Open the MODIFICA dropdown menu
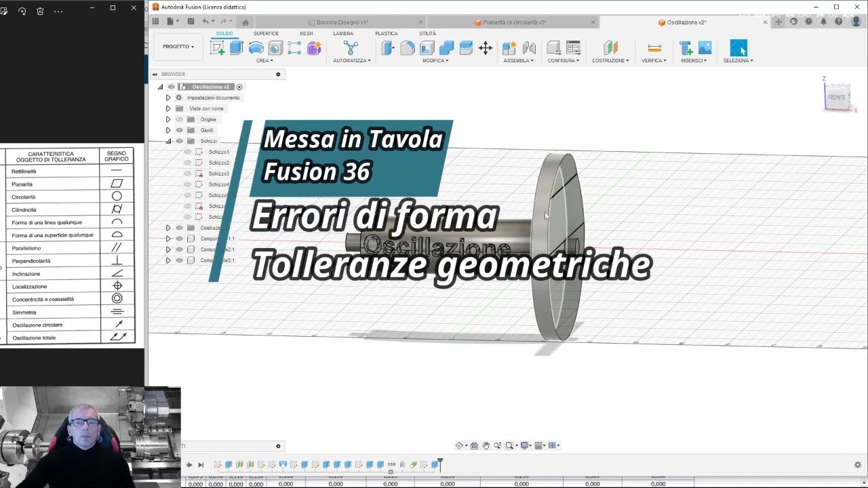Image resolution: width=868 pixels, height=488 pixels. coord(435,60)
